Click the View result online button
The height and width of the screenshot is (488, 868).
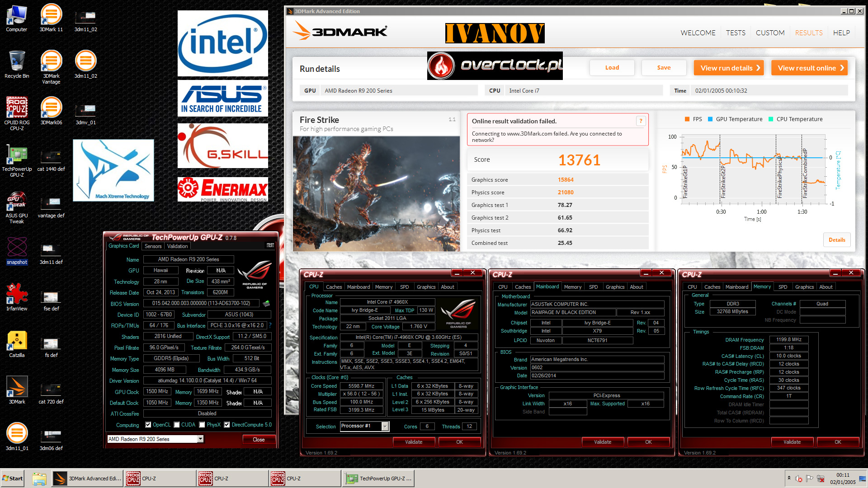[809, 68]
